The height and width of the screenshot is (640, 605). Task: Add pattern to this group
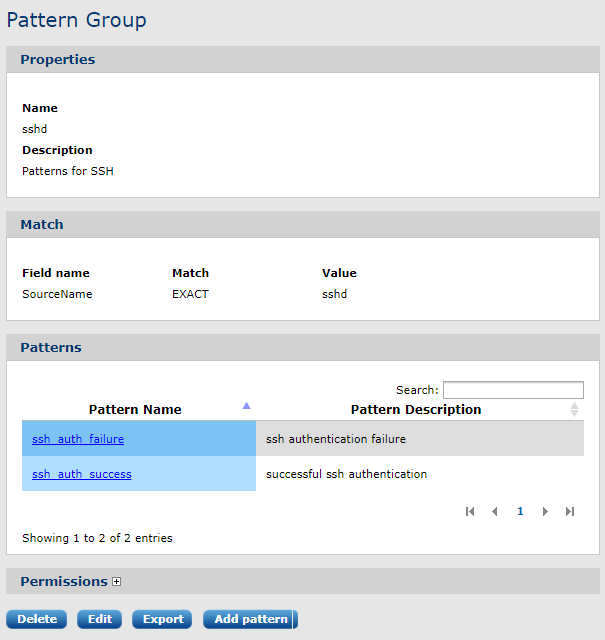click(250, 619)
